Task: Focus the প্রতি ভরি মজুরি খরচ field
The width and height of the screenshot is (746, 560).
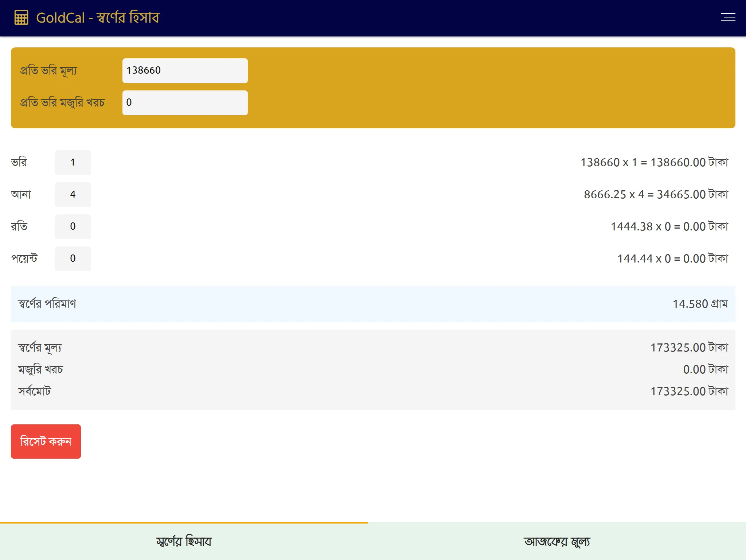Action: click(185, 102)
